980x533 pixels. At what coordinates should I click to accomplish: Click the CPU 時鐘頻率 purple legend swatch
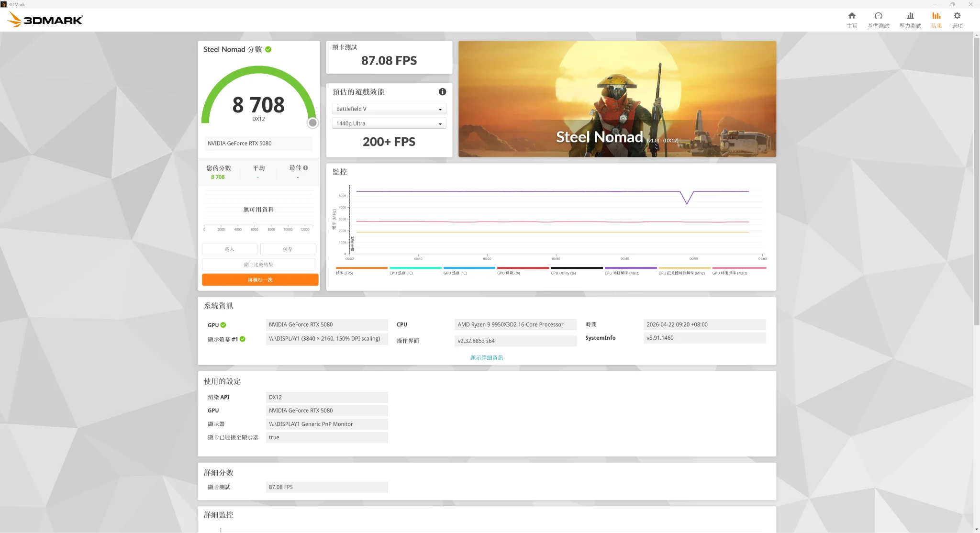(630, 268)
